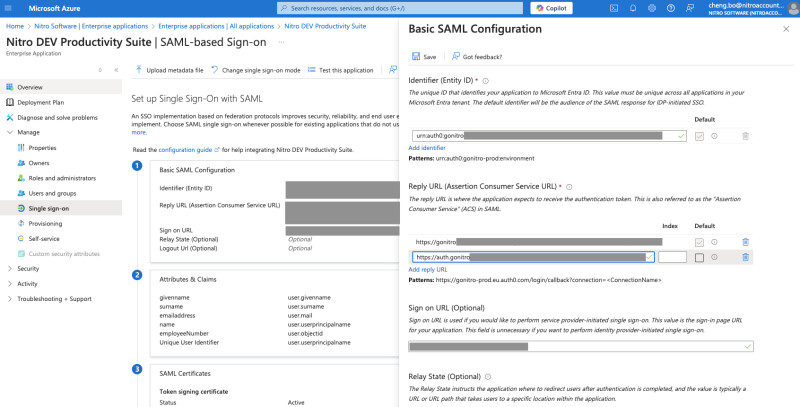
Task: Click Got feedback? in the panel
Action: click(477, 57)
